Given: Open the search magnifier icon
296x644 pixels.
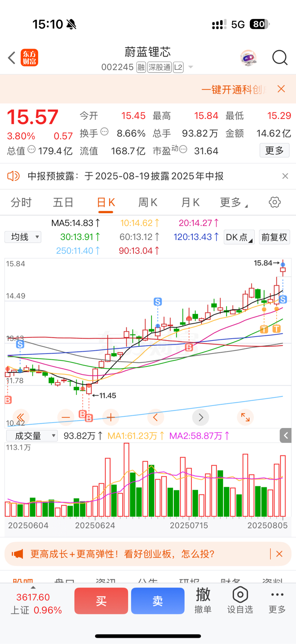Looking at the screenshot, I should pyautogui.click(x=280, y=58).
